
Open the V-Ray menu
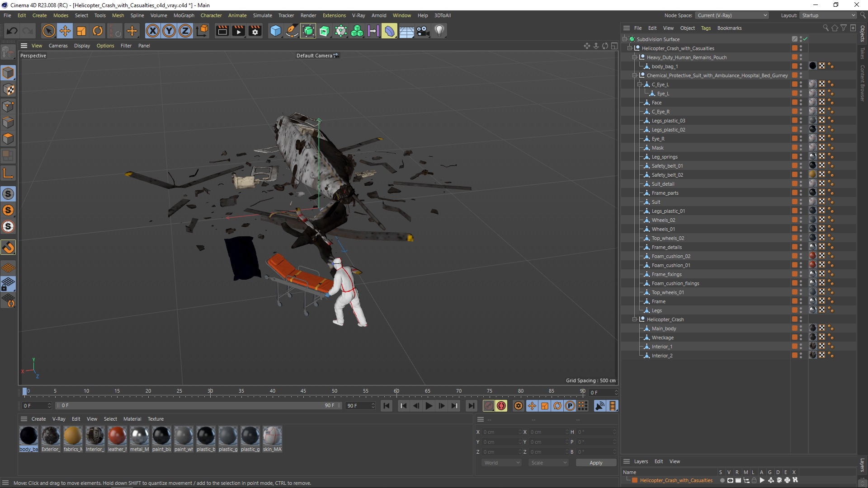[x=359, y=15]
